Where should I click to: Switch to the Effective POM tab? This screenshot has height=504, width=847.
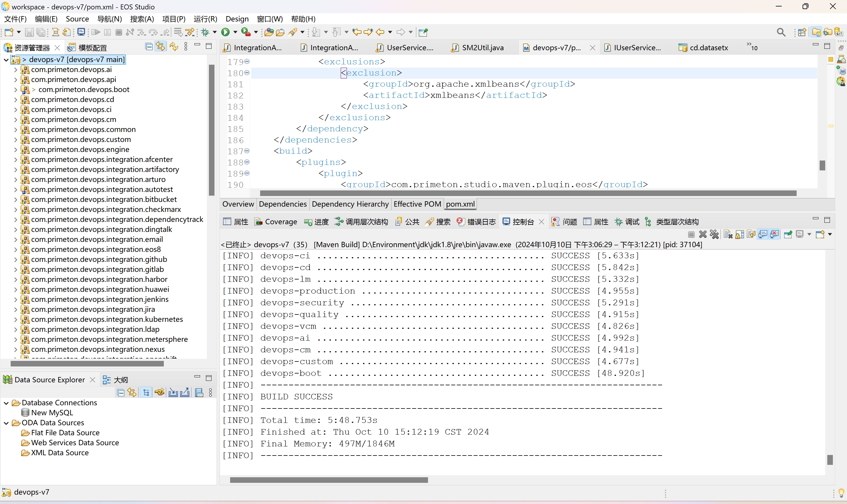(417, 204)
